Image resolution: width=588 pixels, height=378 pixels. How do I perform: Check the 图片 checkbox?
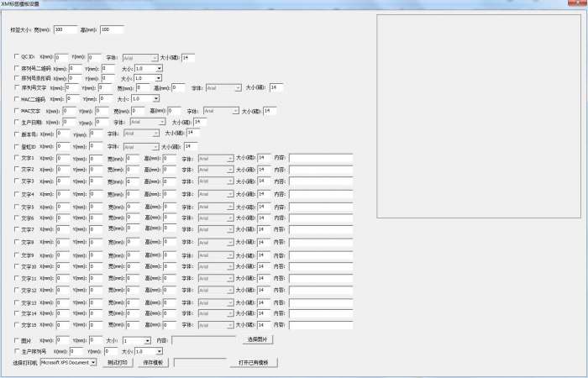[x=16, y=340]
